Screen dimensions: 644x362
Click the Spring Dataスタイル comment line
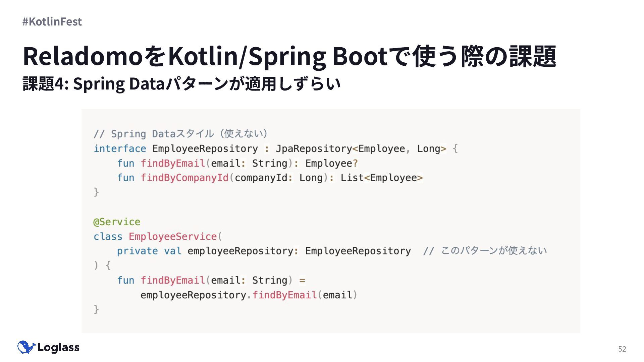[x=180, y=134]
